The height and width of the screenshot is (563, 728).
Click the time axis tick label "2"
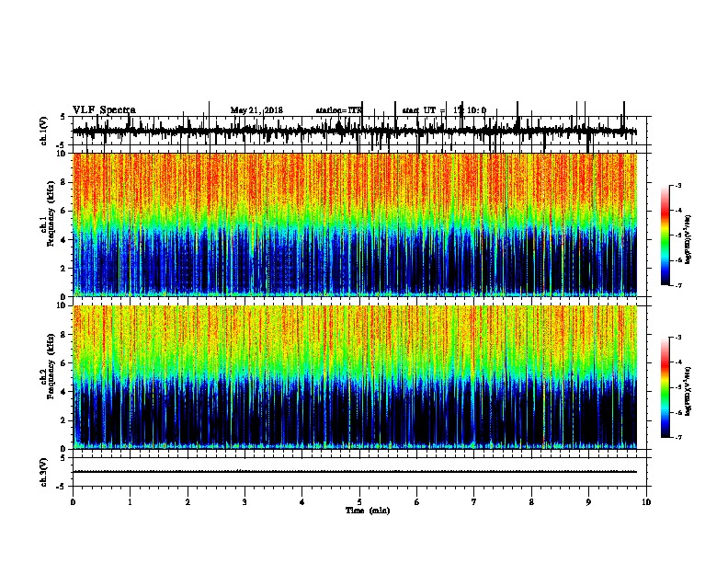pos(188,502)
